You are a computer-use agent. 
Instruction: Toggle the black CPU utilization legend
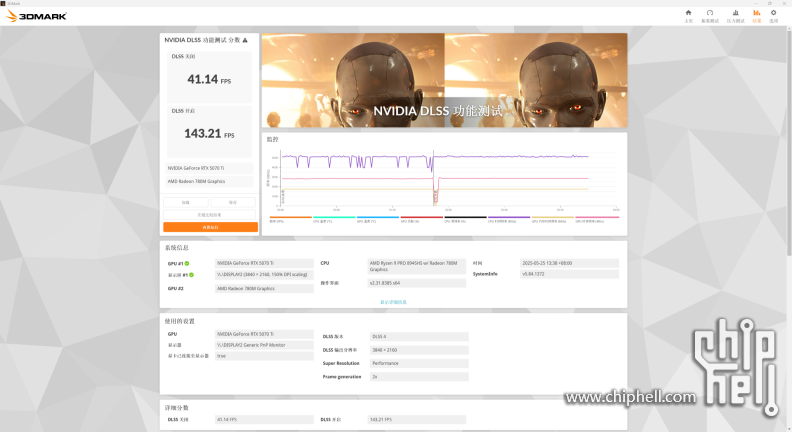[x=465, y=219]
